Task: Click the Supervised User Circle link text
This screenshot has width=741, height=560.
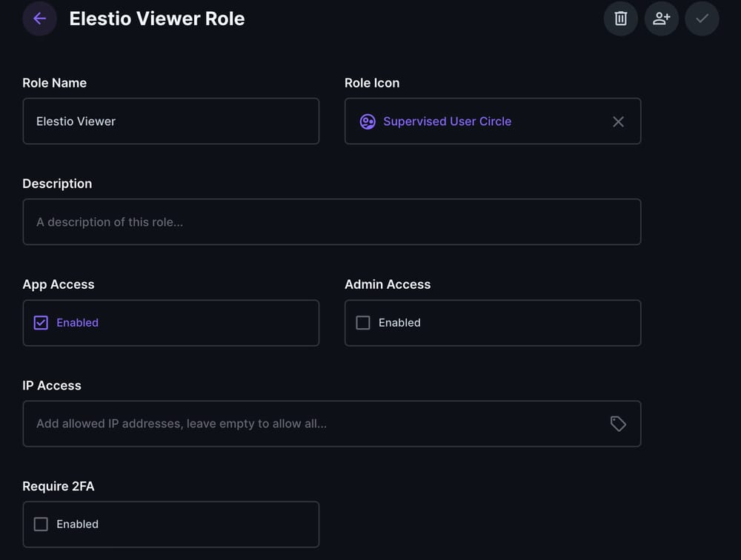Action: tap(448, 121)
